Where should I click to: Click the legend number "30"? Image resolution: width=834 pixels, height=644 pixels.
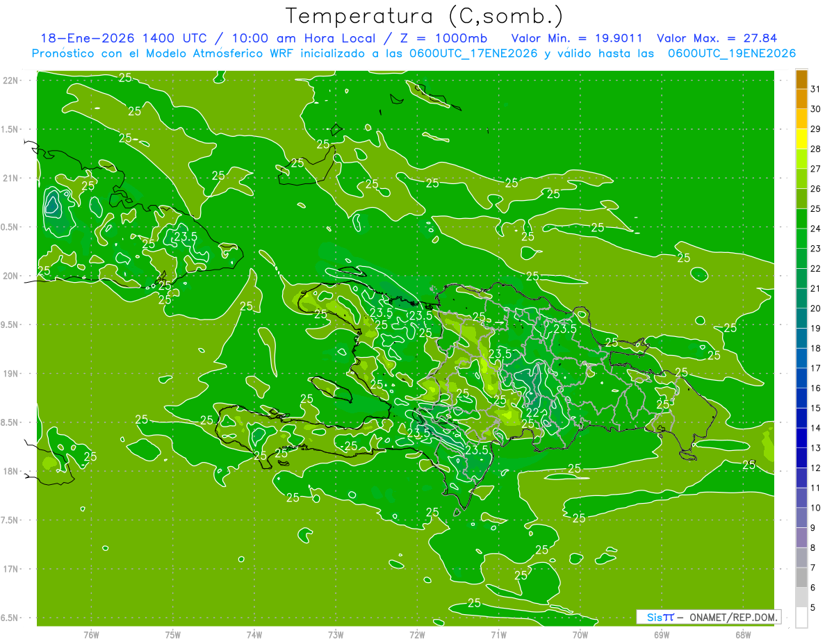816,109
